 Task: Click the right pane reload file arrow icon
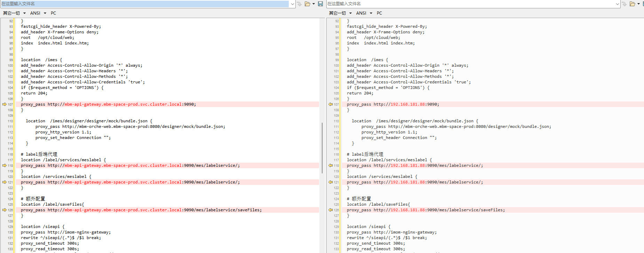[x=624, y=4]
